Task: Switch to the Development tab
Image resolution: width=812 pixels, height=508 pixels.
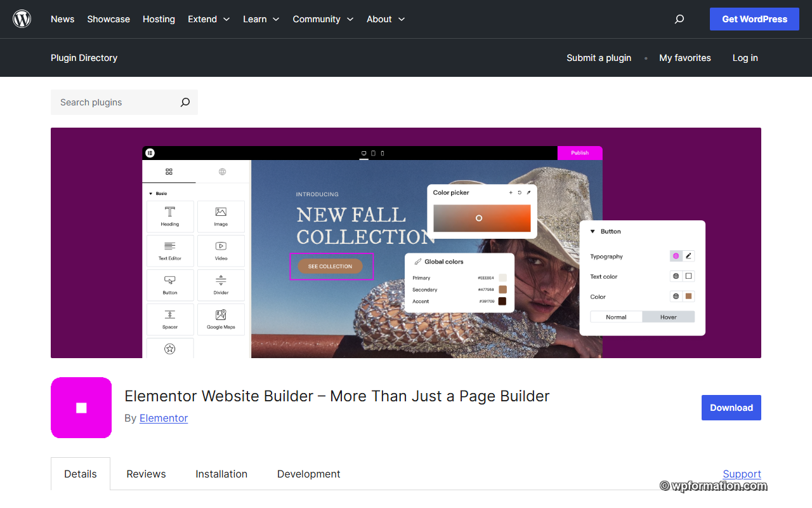Action: tap(309, 474)
